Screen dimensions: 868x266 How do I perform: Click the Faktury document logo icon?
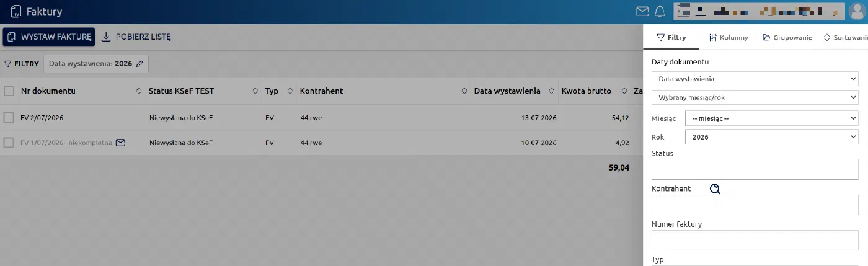pos(16,12)
